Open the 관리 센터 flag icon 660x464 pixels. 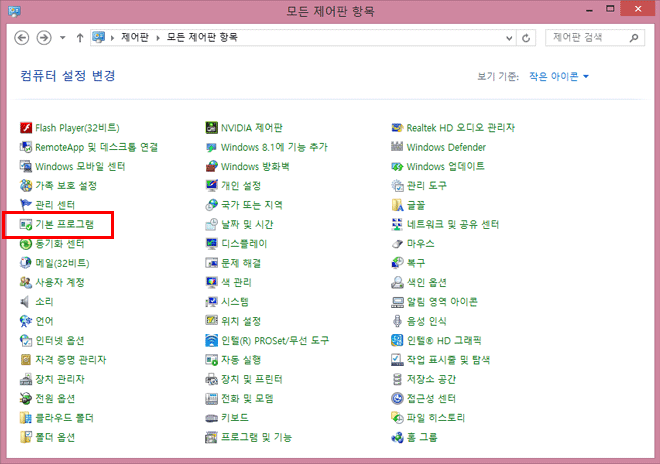point(26,205)
